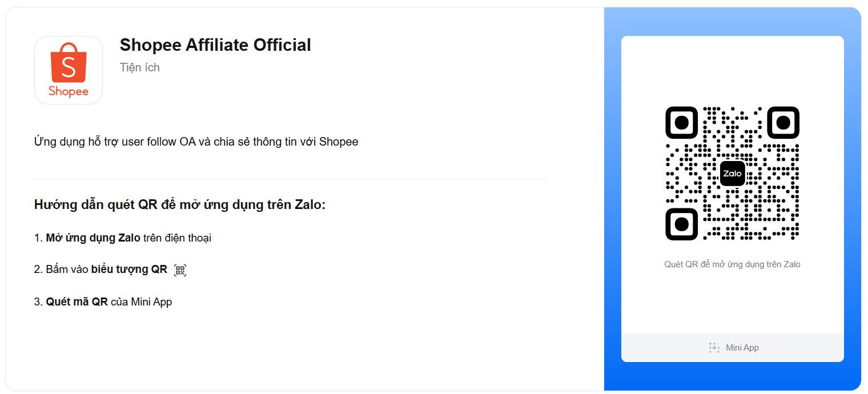
Task: Click the bottom-left QR finder square
Action: [682, 224]
